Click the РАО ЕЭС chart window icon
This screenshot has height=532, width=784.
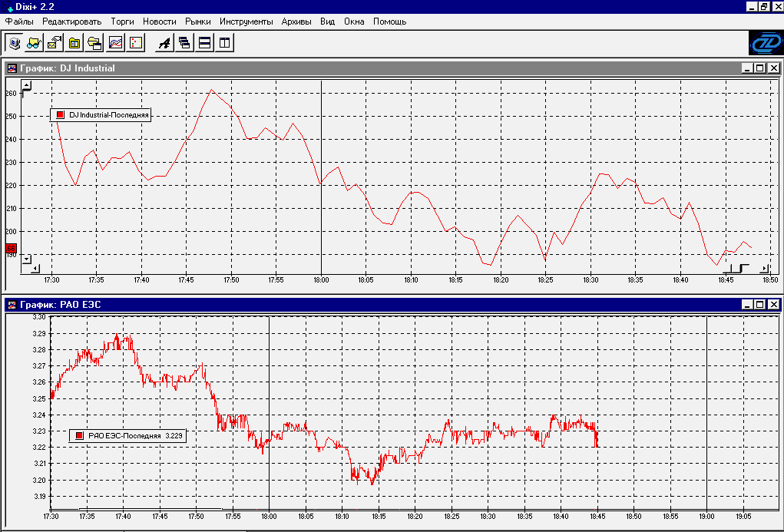12,305
